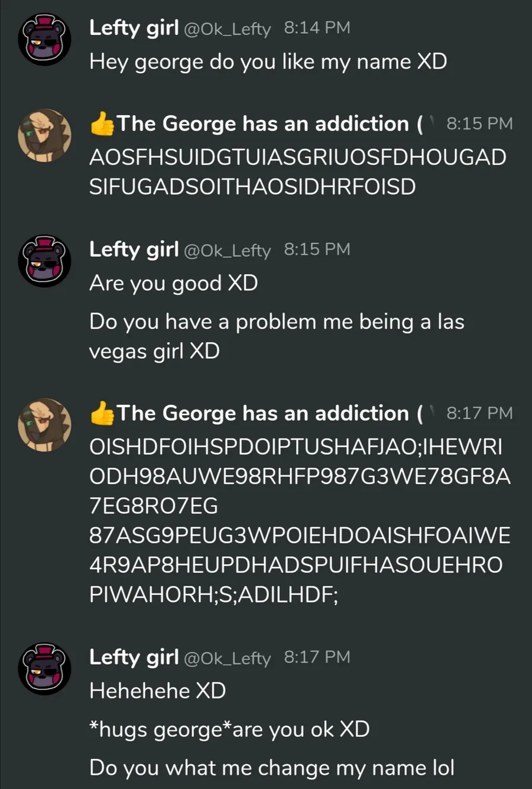Click Lefty girl avatar at 8:17 PM message

click(44, 668)
